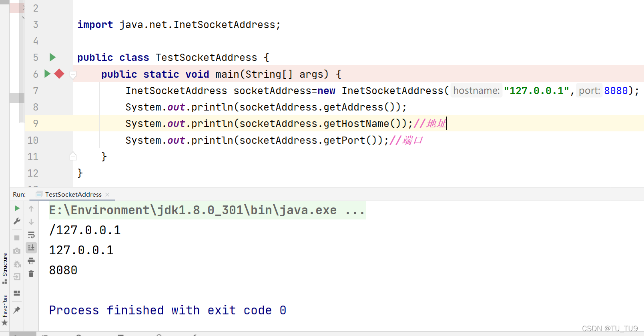Click the print console output icon
The width and height of the screenshot is (644, 336).
click(x=31, y=261)
